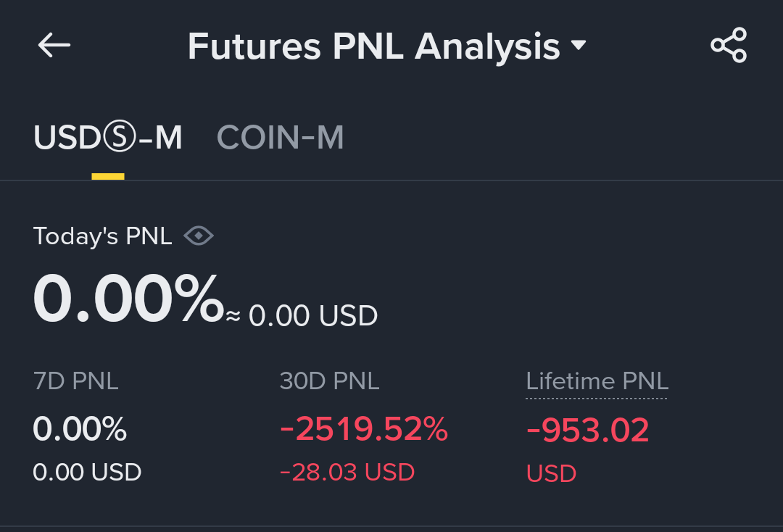The height and width of the screenshot is (532, 783).
Task: Tap the red USD label under -953.02
Action: [551, 474]
